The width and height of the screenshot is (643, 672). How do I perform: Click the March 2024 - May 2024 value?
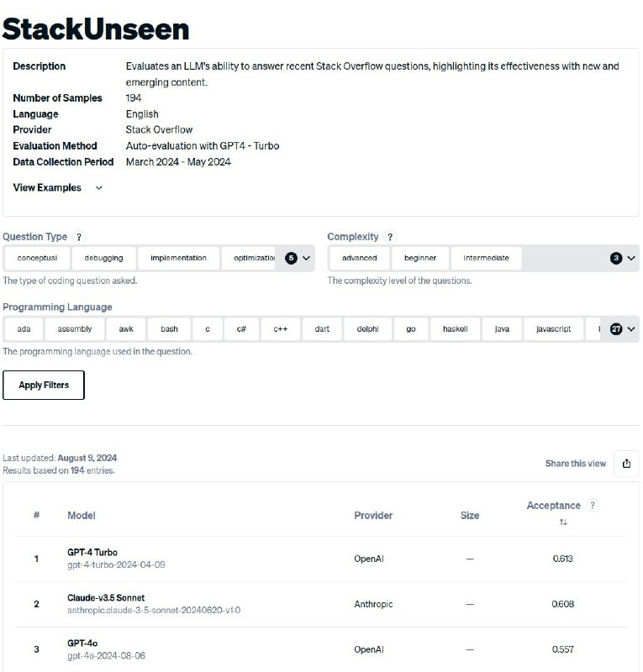click(x=178, y=162)
